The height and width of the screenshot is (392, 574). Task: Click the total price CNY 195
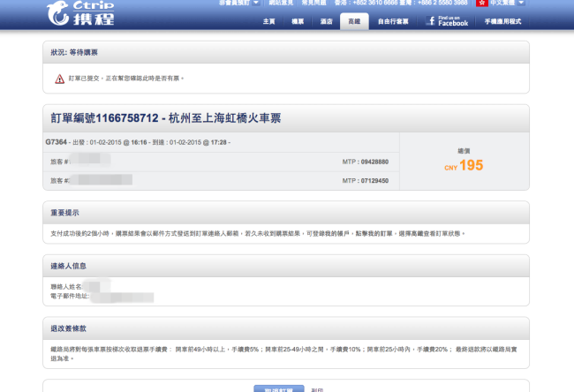tap(464, 165)
